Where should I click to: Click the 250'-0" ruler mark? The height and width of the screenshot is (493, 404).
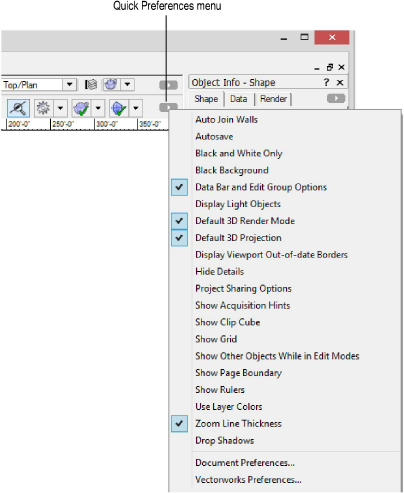[x=63, y=124]
